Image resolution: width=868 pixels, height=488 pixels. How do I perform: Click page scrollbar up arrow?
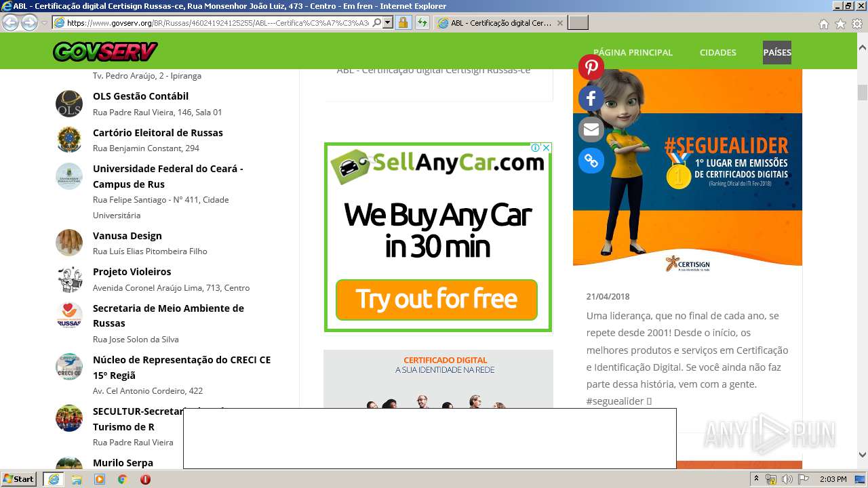[863, 48]
